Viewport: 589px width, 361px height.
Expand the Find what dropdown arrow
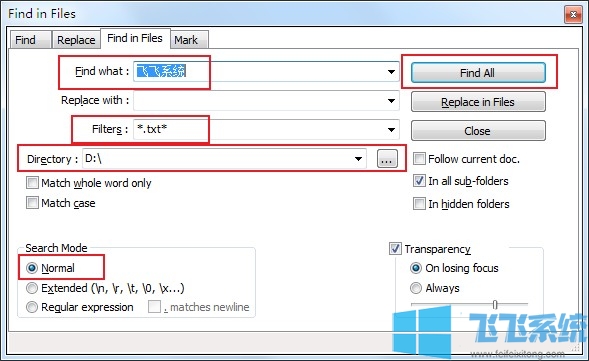click(391, 71)
